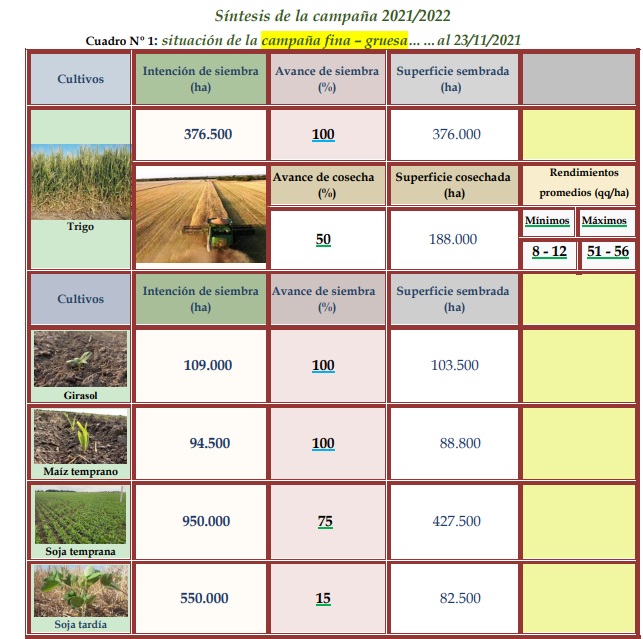
Task: Click the 51 - 56 maximum yield value
Action: tap(608, 252)
